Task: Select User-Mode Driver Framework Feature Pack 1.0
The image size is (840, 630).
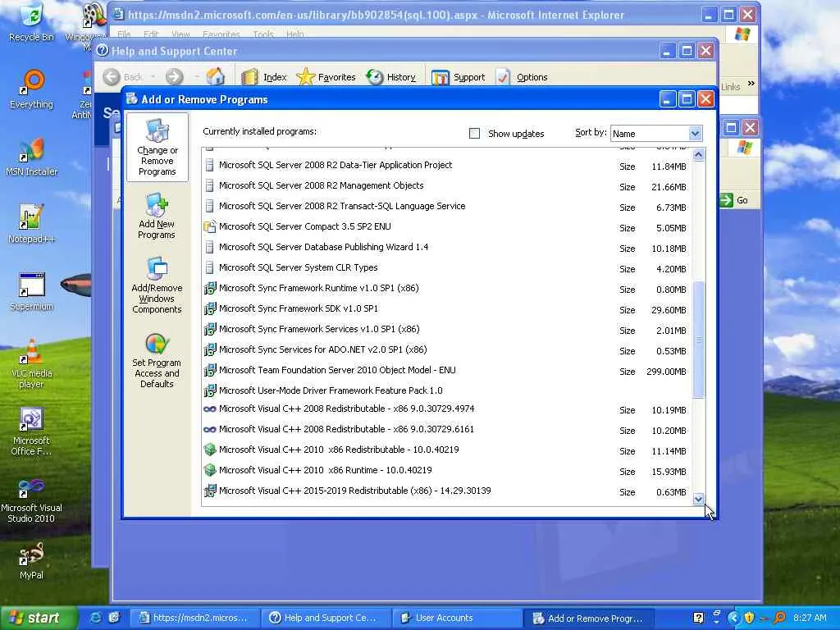Action: [445, 390]
